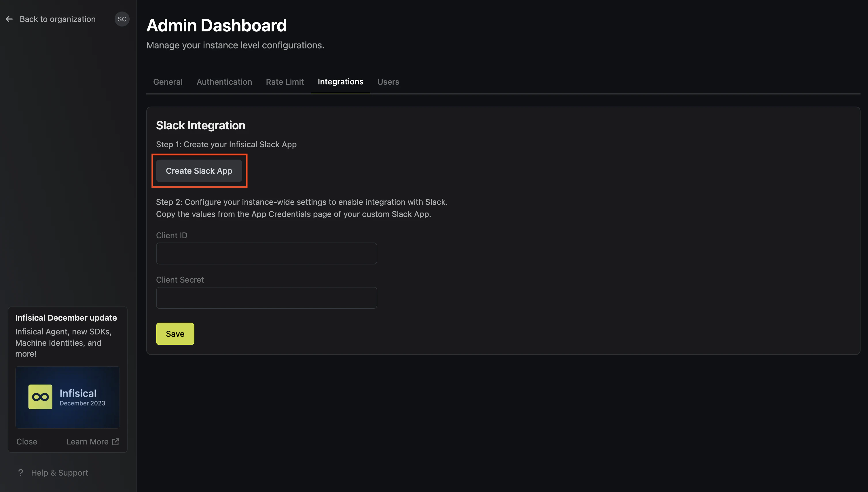This screenshot has width=868, height=492.
Task: Open the SC user avatar menu
Action: tap(122, 19)
